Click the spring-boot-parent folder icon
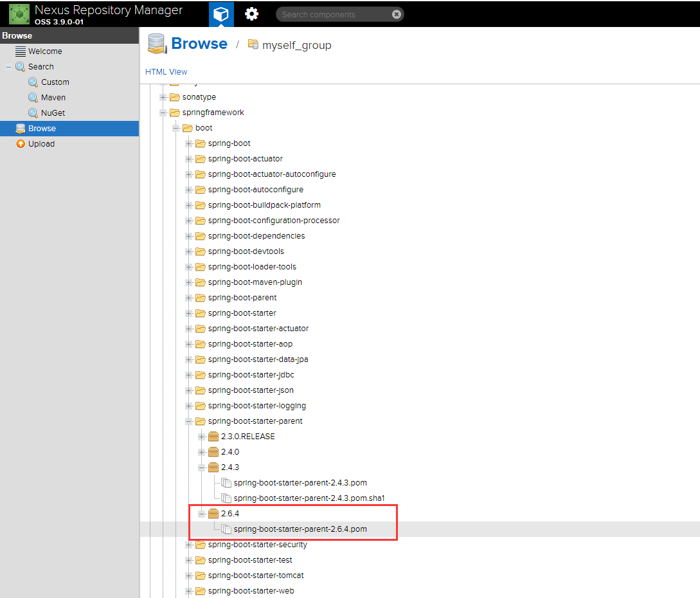 pos(201,298)
